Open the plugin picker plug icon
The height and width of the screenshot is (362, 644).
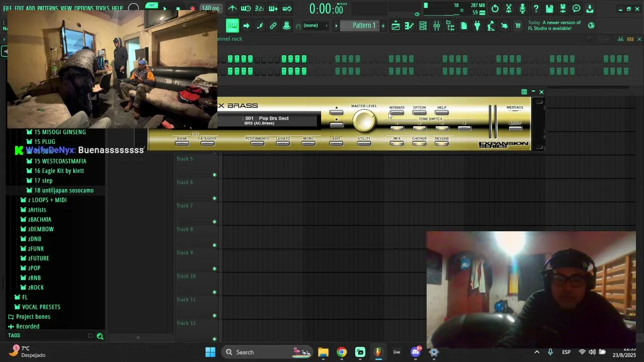pyautogui.click(x=477, y=26)
